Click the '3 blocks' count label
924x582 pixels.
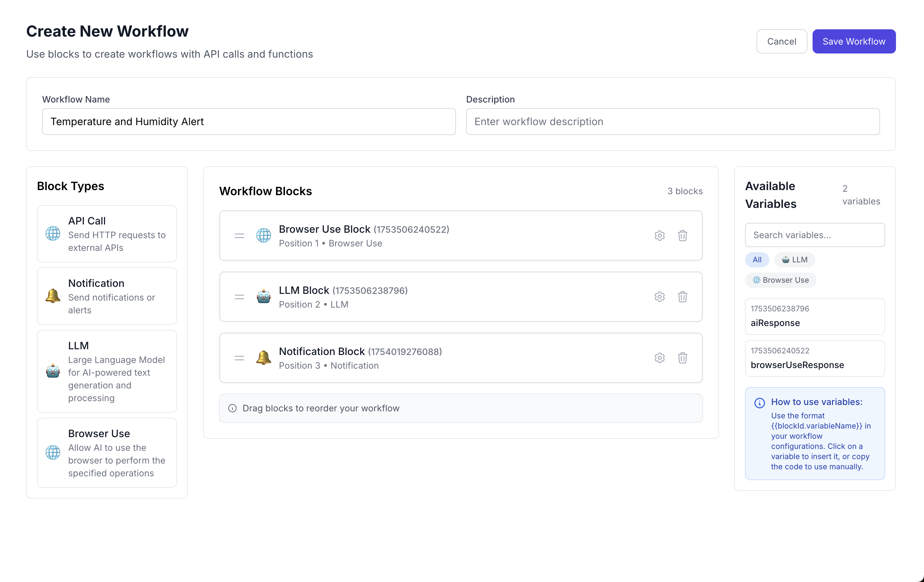(x=685, y=191)
